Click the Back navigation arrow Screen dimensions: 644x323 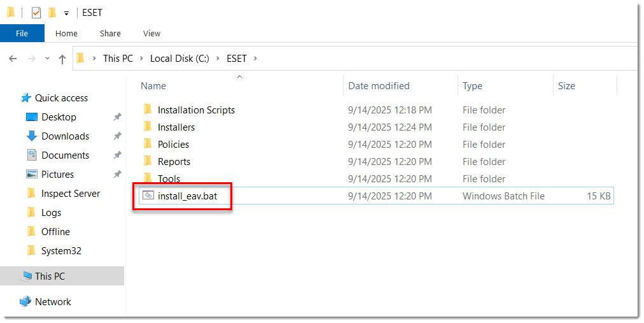(x=13, y=59)
